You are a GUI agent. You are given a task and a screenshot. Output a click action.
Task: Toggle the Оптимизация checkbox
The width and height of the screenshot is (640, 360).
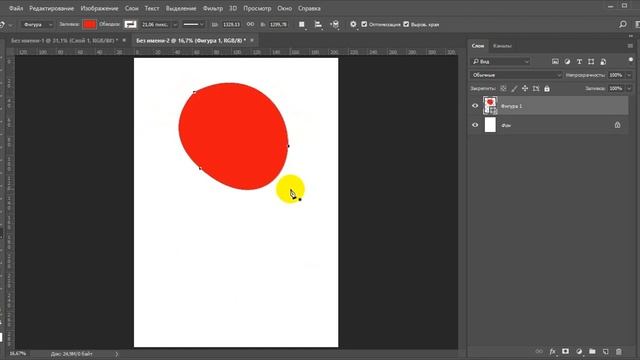coord(364,24)
